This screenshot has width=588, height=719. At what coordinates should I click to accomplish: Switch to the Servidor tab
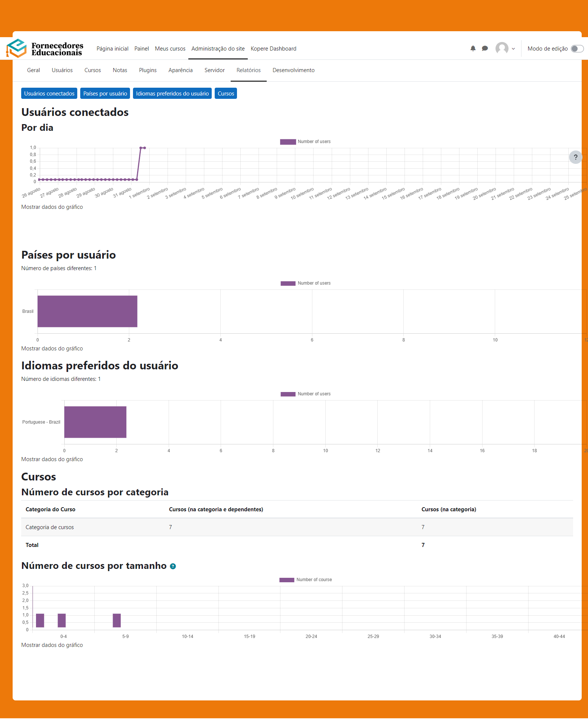pos(215,70)
